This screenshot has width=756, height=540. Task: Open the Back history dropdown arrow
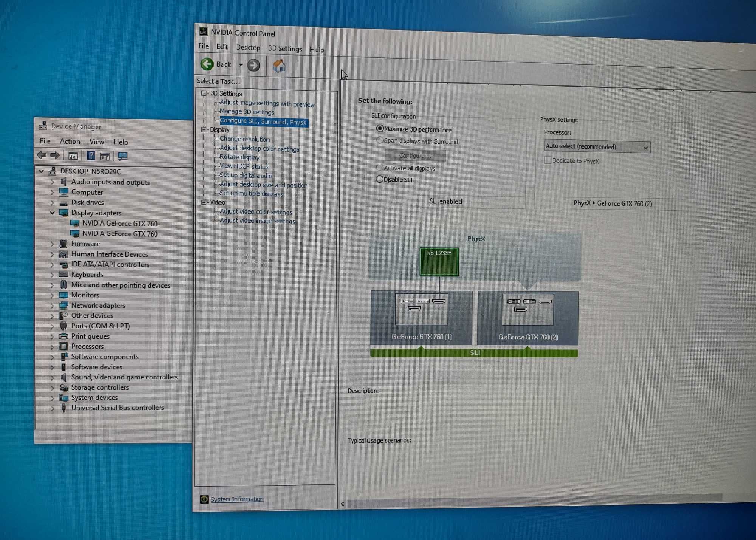click(240, 65)
